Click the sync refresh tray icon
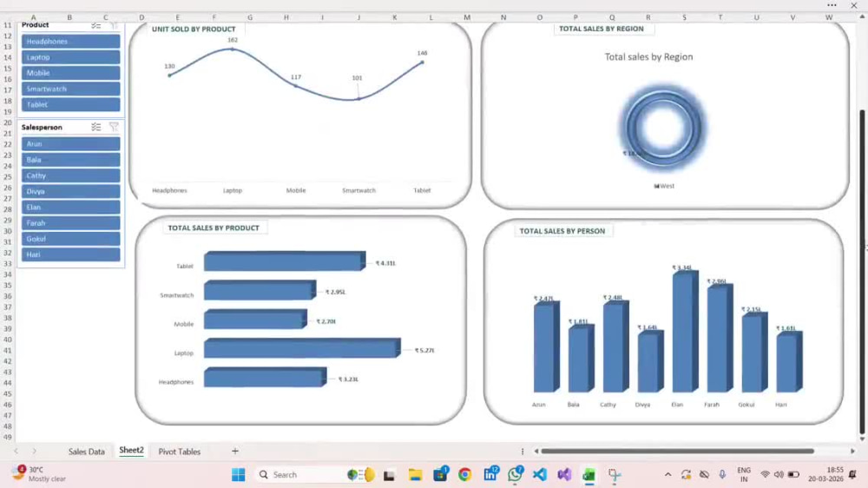Viewport: 868px width, 488px height. [x=686, y=475]
